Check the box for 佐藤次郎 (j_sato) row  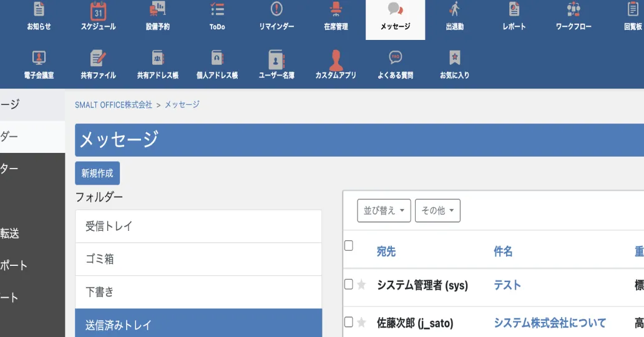349,322
